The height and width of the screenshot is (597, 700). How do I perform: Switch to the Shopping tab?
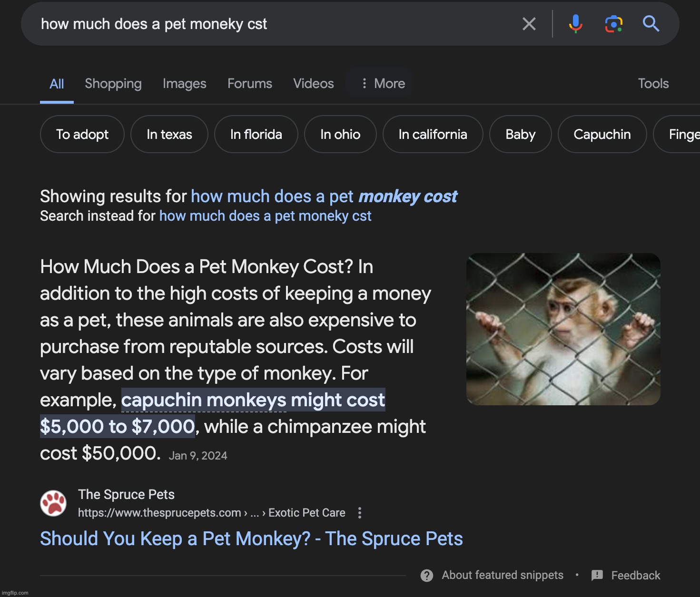113,84
